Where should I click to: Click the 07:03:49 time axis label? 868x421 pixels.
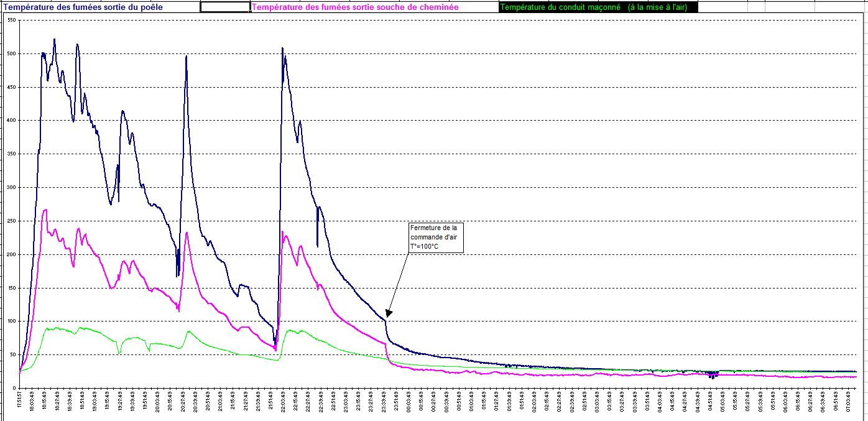pyautogui.click(x=849, y=400)
